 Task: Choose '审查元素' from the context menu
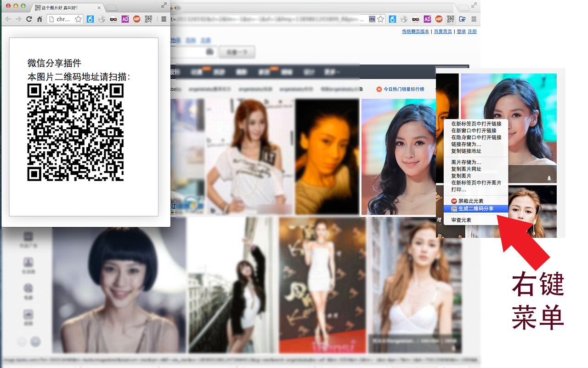pos(476,220)
